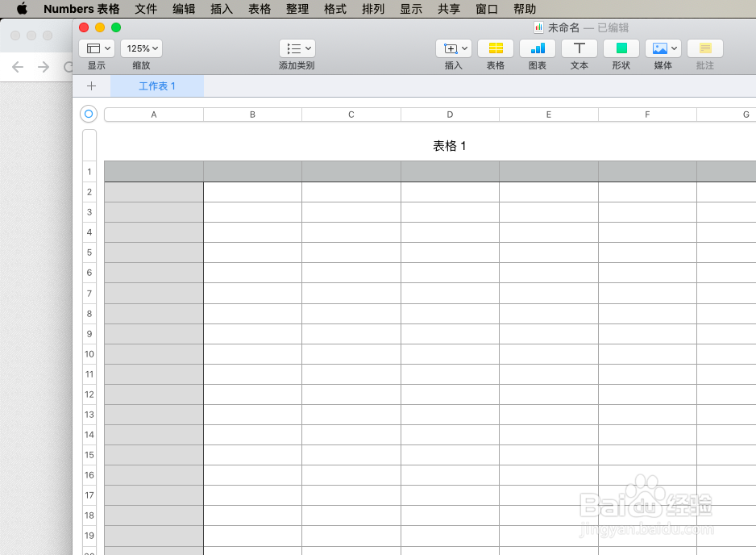Click the table select-all circle handle
The height and width of the screenshot is (555, 756).
pos(89,114)
